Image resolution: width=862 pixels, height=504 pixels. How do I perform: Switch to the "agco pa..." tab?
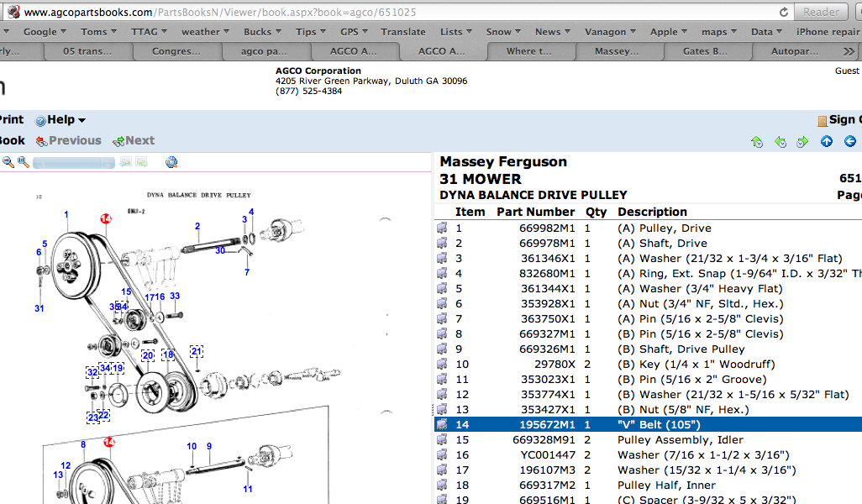pos(266,52)
